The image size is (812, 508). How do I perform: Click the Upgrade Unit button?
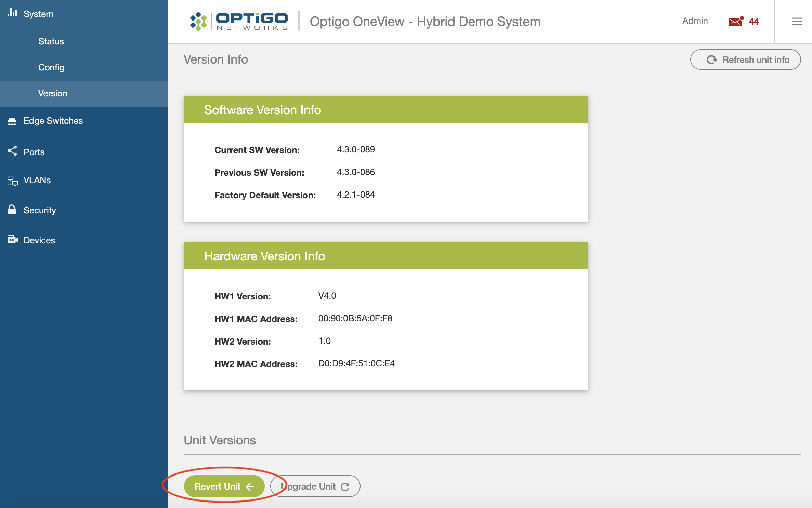pos(315,486)
